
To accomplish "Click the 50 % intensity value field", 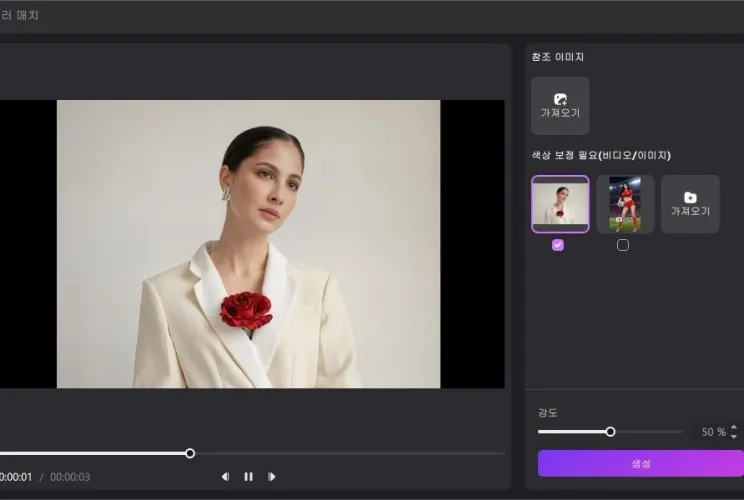I will click(x=713, y=432).
